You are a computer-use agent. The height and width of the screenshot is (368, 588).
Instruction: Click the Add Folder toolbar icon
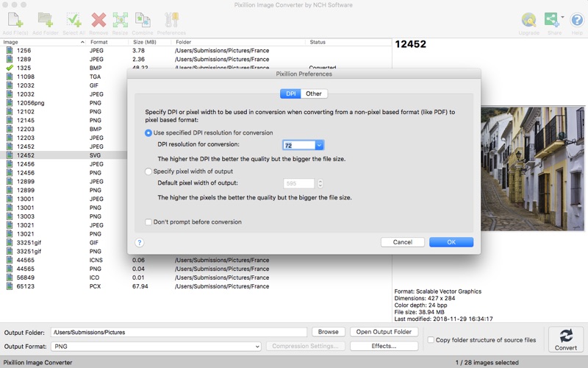point(46,20)
